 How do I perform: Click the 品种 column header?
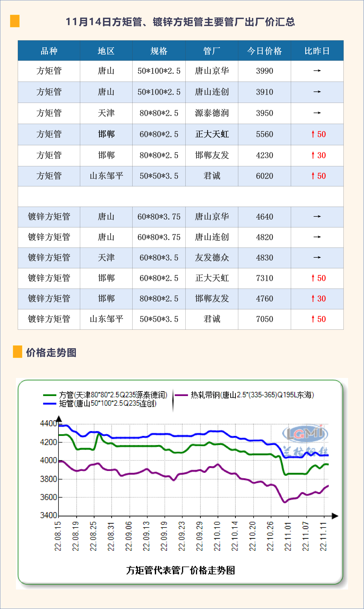coord(49,51)
